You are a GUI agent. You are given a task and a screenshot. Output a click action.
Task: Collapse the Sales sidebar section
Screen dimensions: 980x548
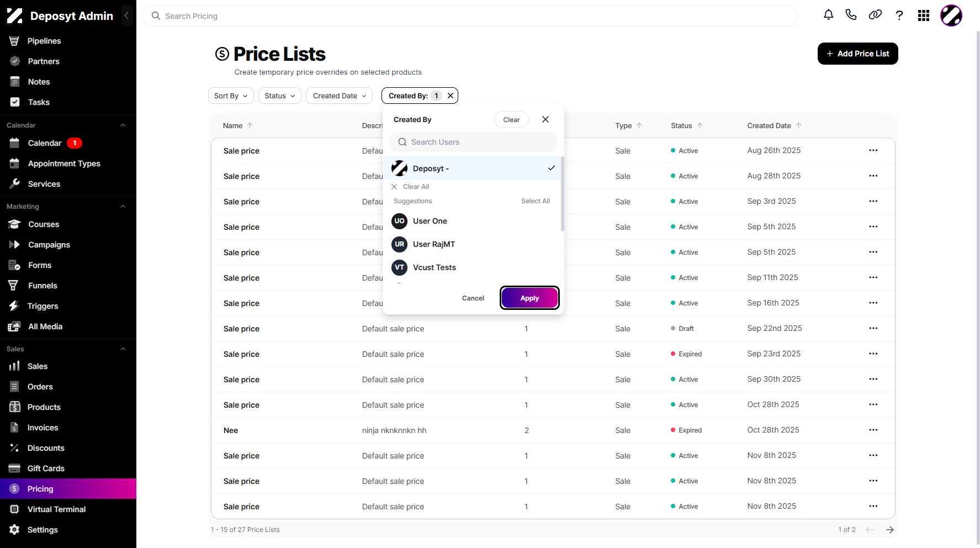point(123,349)
